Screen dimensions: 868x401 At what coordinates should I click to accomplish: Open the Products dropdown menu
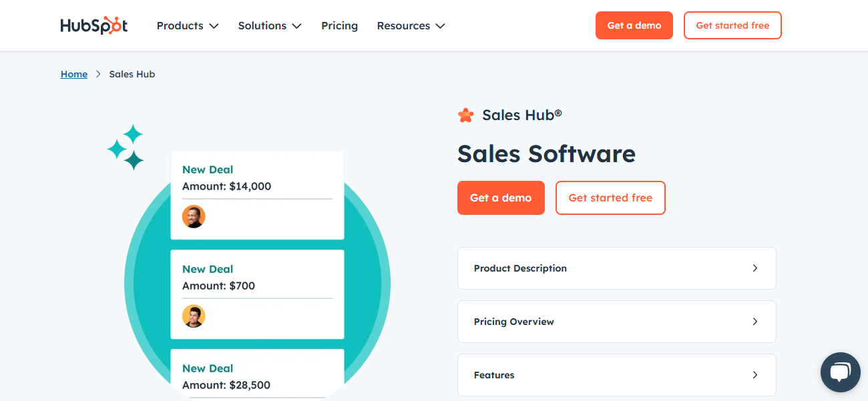tap(188, 25)
